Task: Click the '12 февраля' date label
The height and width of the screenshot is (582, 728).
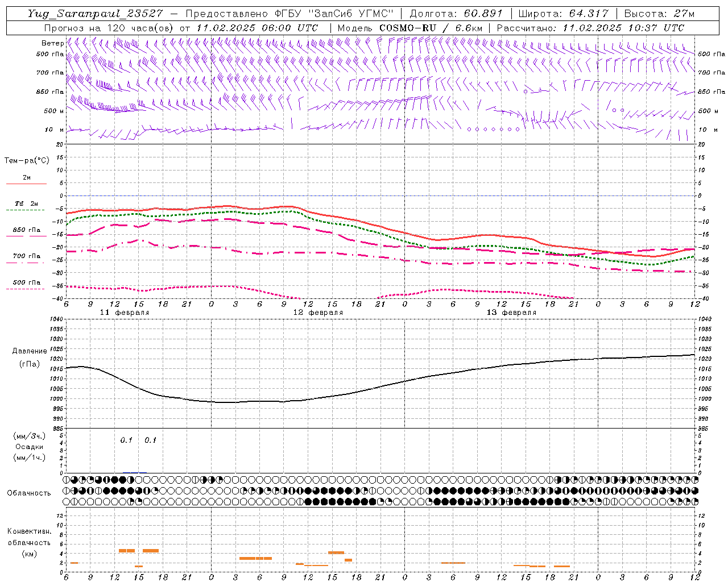Action: tap(318, 313)
